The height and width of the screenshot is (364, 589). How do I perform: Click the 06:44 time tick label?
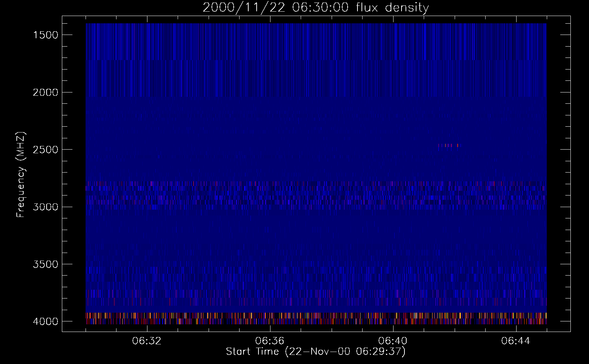(x=516, y=341)
